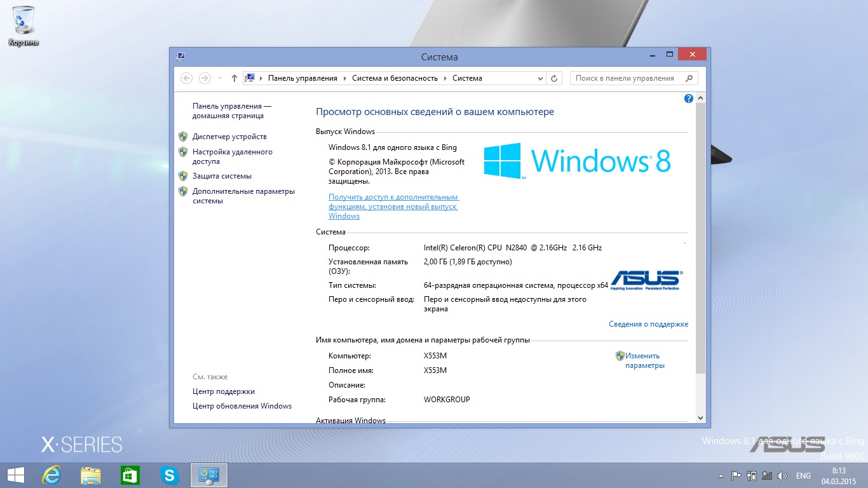The width and height of the screenshot is (868, 488).
Task: Select Система и безопасность breadcrumb
Action: [395, 78]
